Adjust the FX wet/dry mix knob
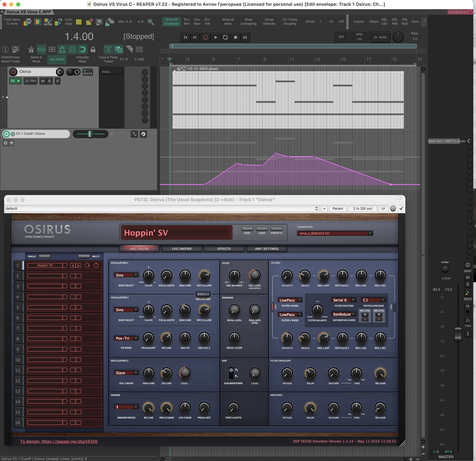The height and width of the screenshot is (461, 476). [x=393, y=209]
